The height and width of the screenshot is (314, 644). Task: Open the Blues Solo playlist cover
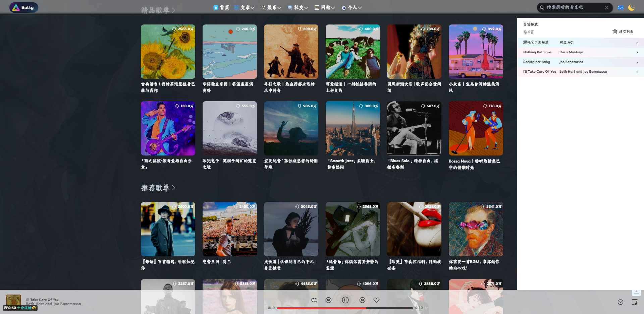414,128
